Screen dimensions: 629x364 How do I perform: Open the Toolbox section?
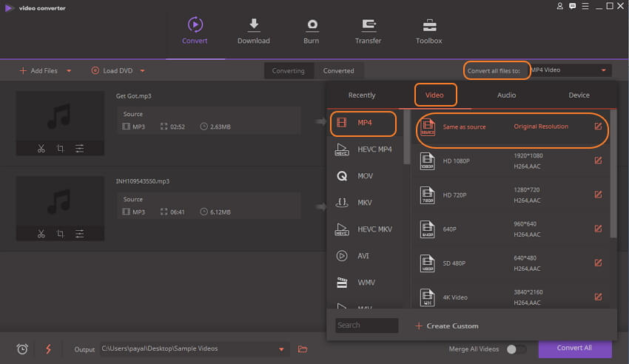point(428,31)
